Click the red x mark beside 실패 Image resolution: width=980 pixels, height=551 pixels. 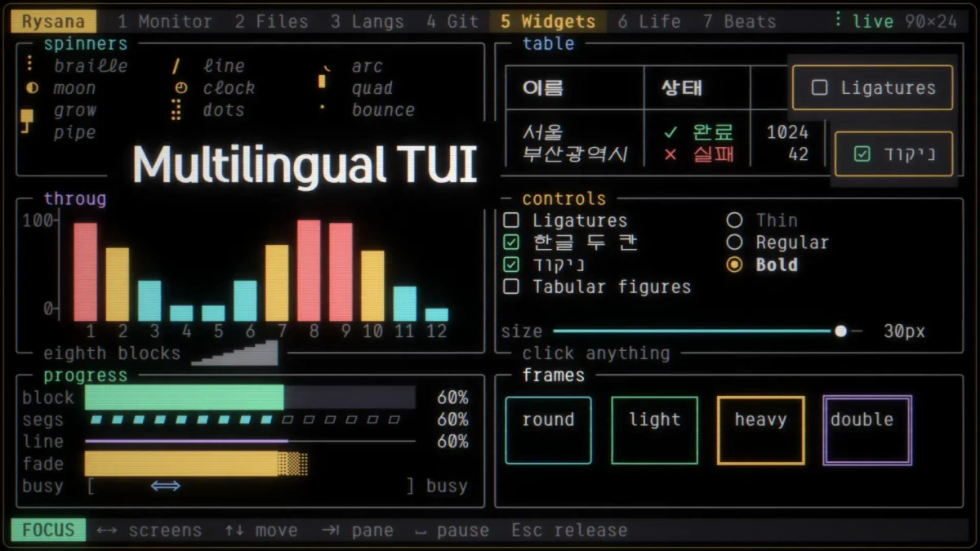[670, 154]
